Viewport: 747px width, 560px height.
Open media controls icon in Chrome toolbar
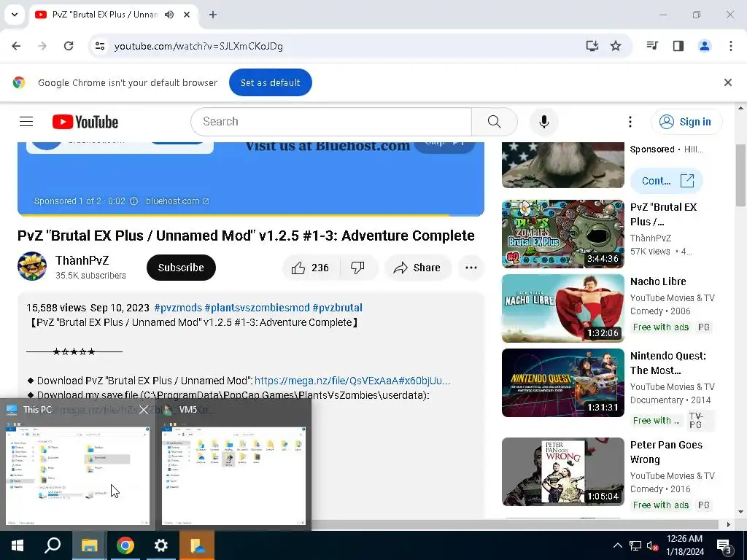tap(652, 46)
